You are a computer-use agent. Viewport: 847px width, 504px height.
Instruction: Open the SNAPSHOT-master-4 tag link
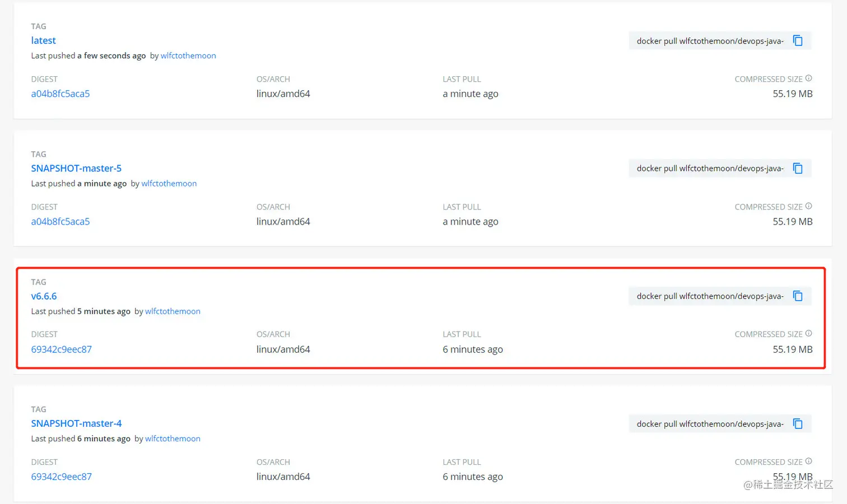76,423
